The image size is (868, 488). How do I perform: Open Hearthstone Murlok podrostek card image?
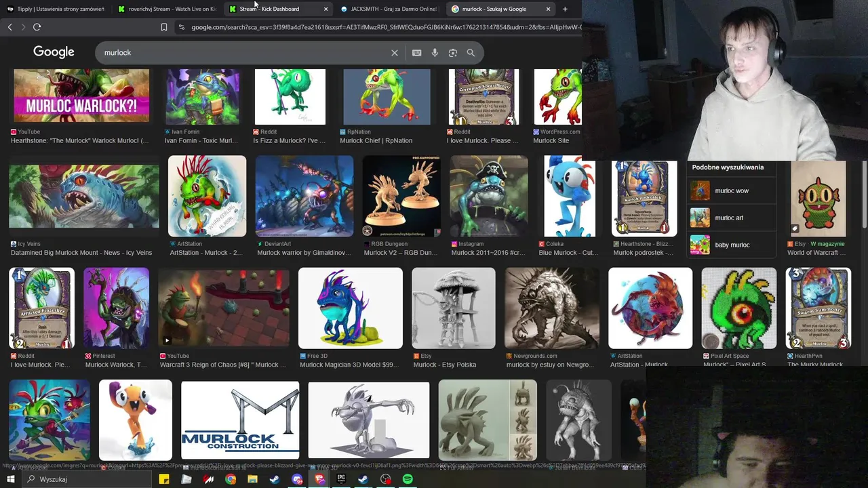point(644,198)
